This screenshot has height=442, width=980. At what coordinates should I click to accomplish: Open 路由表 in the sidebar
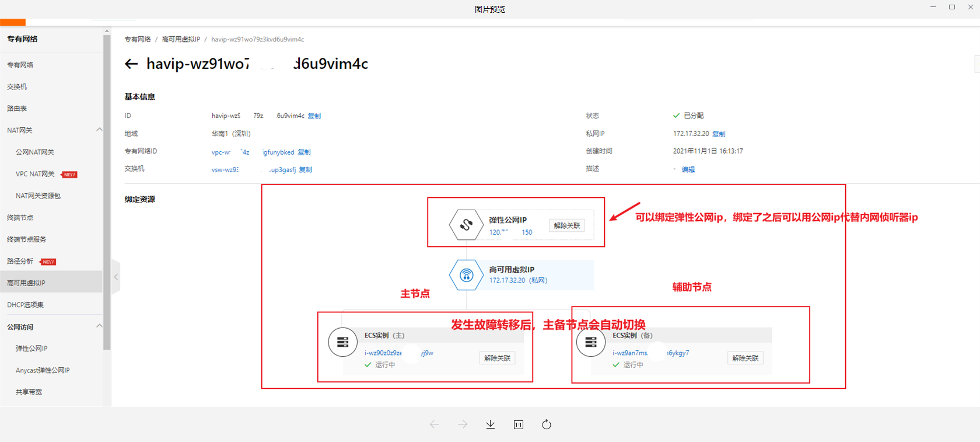click(17, 108)
